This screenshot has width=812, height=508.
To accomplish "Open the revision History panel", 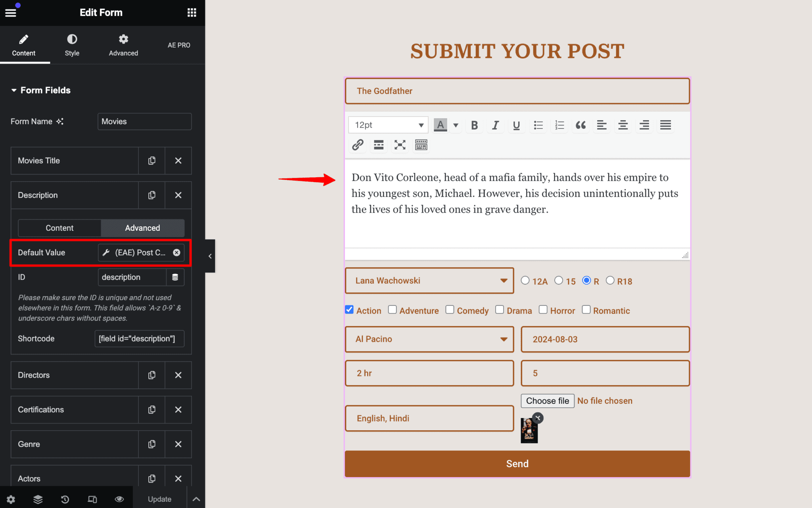I will click(x=65, y=499).
